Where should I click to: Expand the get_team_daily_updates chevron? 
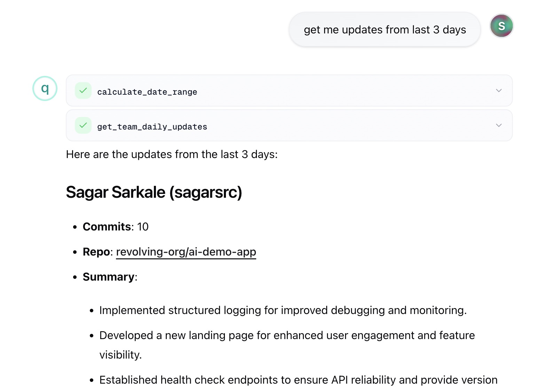click(499, 125)
